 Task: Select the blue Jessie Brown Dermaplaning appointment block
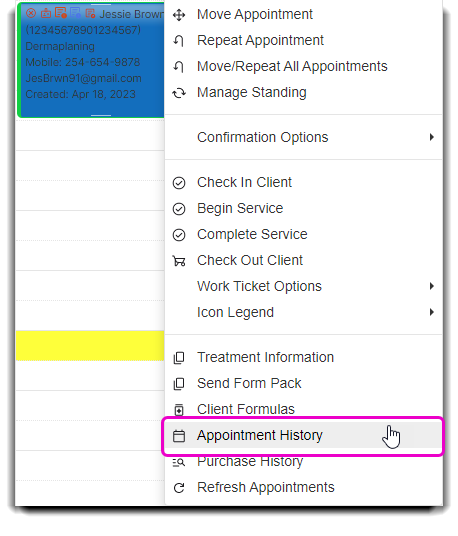[x=91, y=60]
